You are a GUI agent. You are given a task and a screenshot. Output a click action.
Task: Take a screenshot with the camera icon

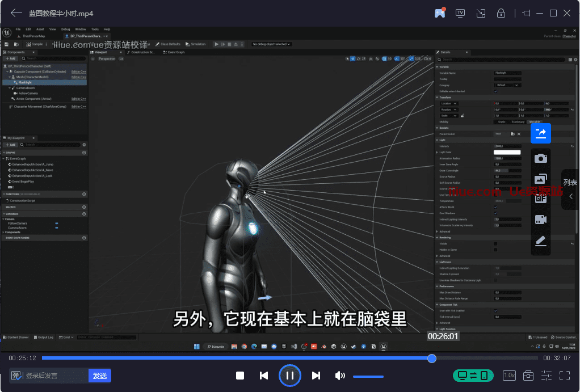541,158
